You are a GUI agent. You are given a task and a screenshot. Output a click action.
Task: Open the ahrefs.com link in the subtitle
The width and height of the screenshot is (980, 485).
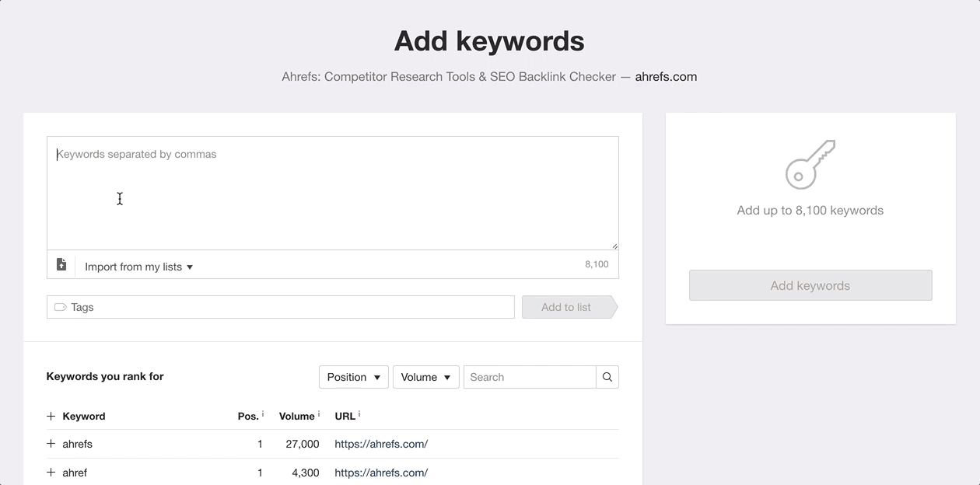pyautogui.click(x=666, y=77)
